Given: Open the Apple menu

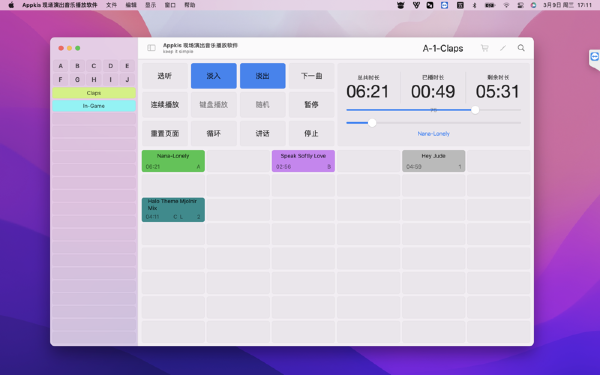Looking at the screenshot, I should (x=11, y=5).
